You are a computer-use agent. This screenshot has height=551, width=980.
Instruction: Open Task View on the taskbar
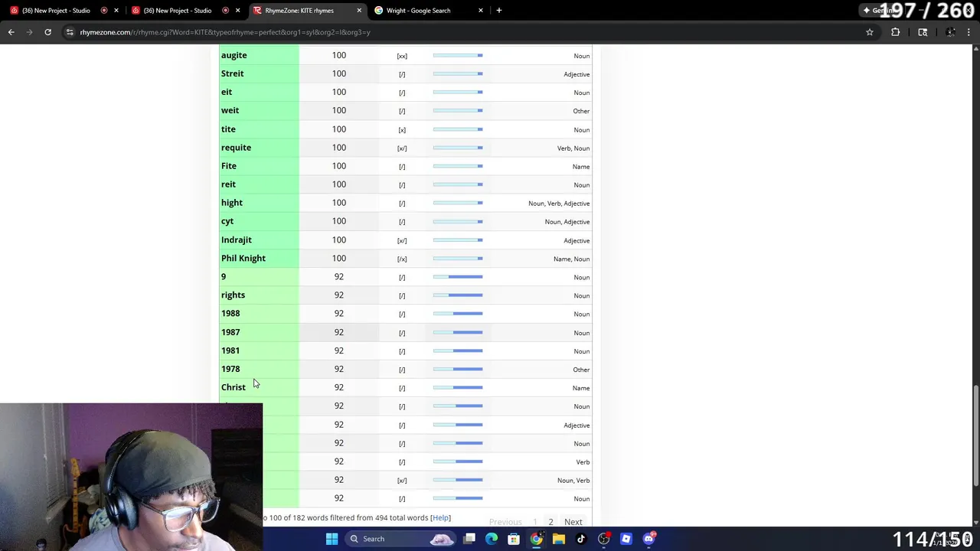point(469,539)
